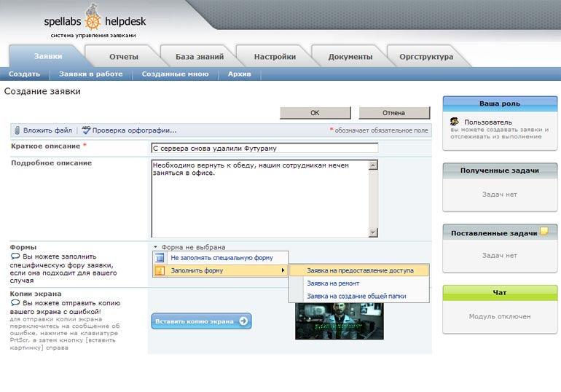Open Заявки в работе submenu item

pyautogui.click(x=90, y=74)
